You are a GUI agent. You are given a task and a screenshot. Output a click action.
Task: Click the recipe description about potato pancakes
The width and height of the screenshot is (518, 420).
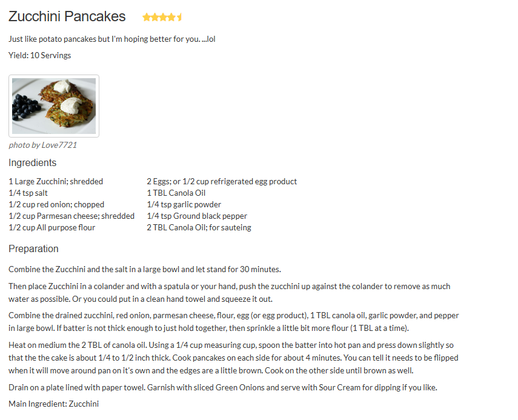pos(112,39)
